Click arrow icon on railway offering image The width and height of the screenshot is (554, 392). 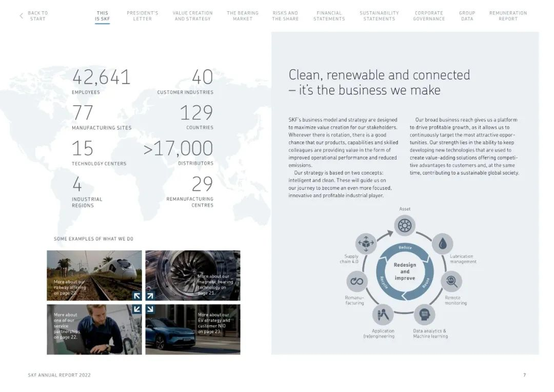pos(137,296)
